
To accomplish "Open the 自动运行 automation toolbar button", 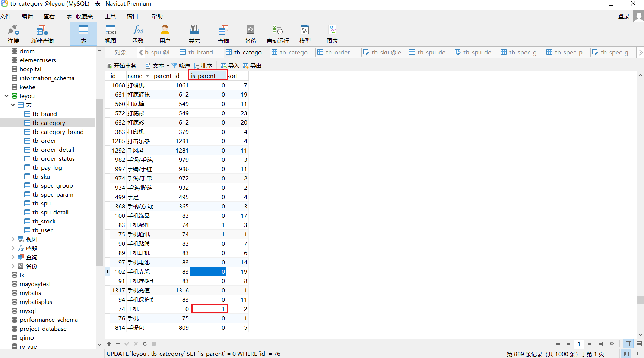I will click(278, 34).
